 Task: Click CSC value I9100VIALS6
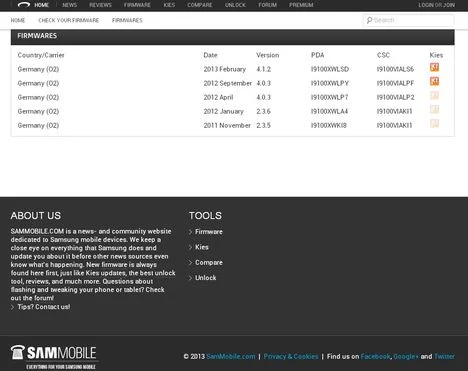coord(395,69)
